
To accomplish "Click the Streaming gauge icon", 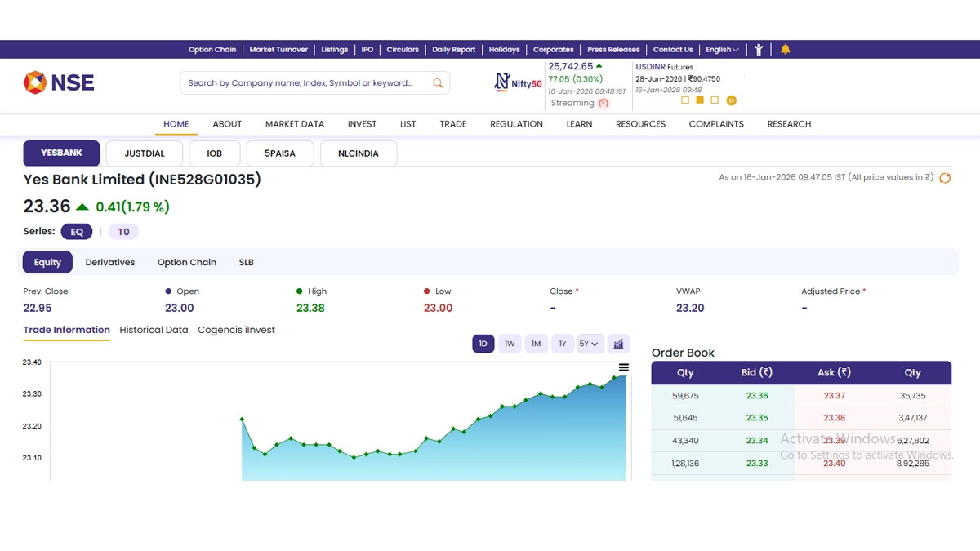I will pyautogui.click(x=604, y=104).
